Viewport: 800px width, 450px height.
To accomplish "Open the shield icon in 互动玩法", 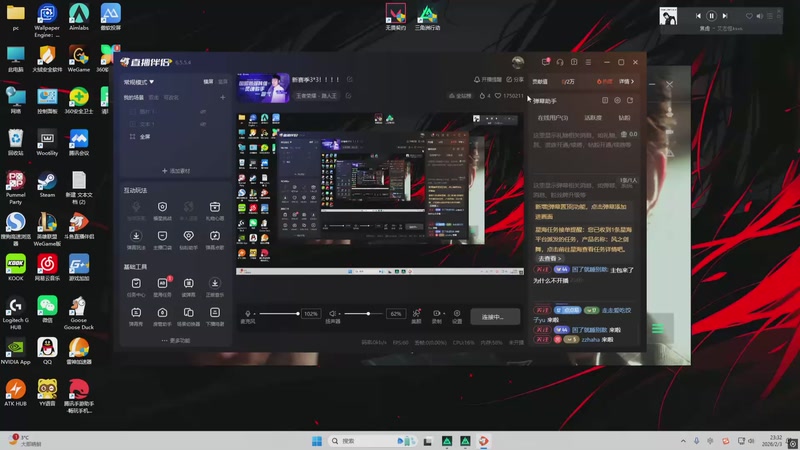I will (162, 207).
